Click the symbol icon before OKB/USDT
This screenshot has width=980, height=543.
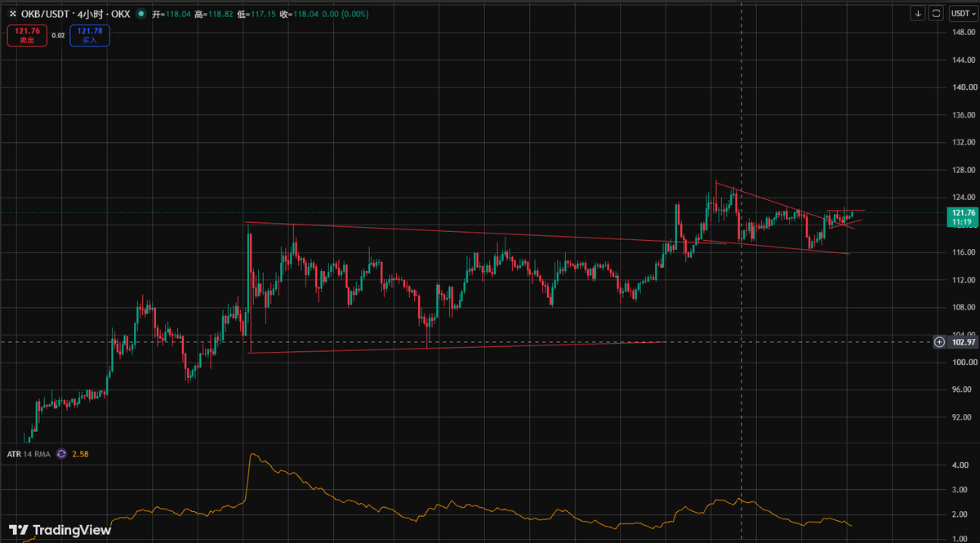pyautogui.click(x=13, y=14)
